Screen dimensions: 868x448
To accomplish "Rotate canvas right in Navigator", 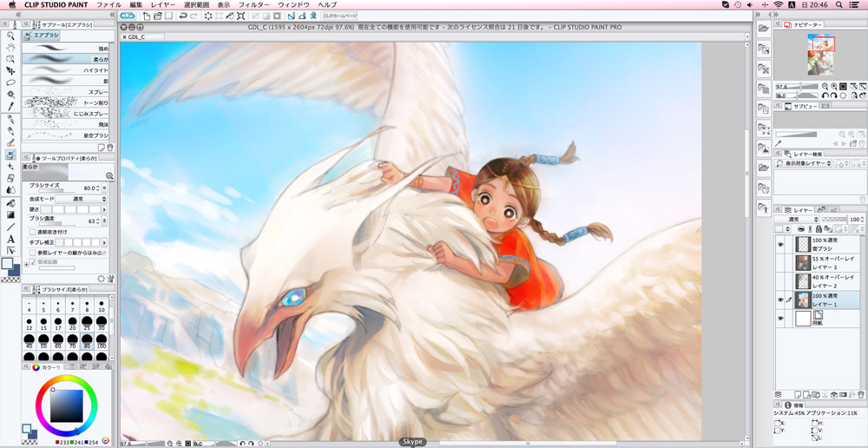I will click(x=833, y=96).
